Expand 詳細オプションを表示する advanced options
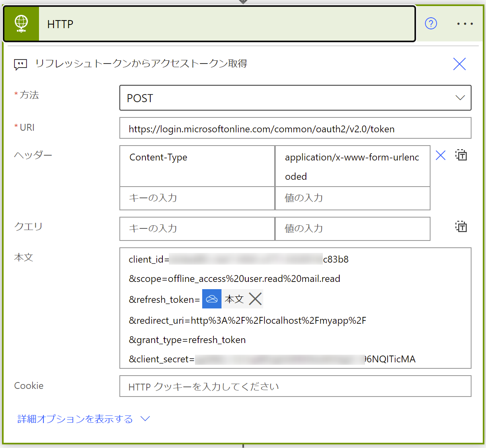Image resolution: width=486 pixels, height=448 pixels. point(74,419)
